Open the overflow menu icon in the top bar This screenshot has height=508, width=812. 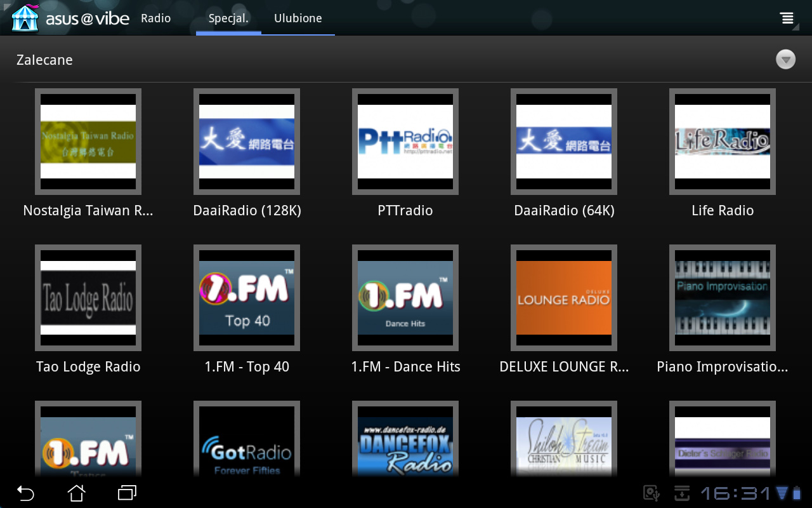pos(787,18)
